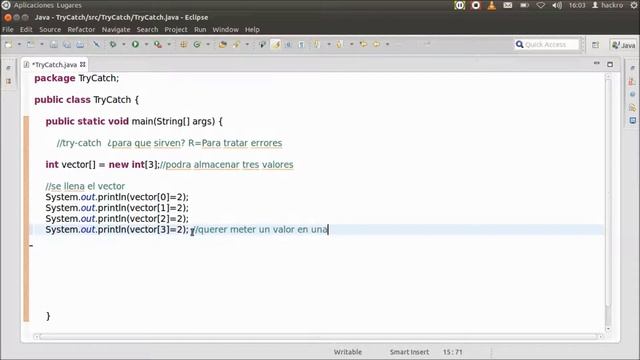Click the Search flashlight toolbar icon

pyautogui.click(x=236, y=44)
